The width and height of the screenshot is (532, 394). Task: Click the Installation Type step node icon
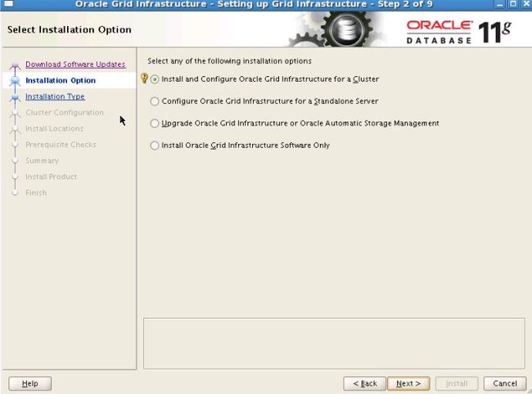coord(15,97)
